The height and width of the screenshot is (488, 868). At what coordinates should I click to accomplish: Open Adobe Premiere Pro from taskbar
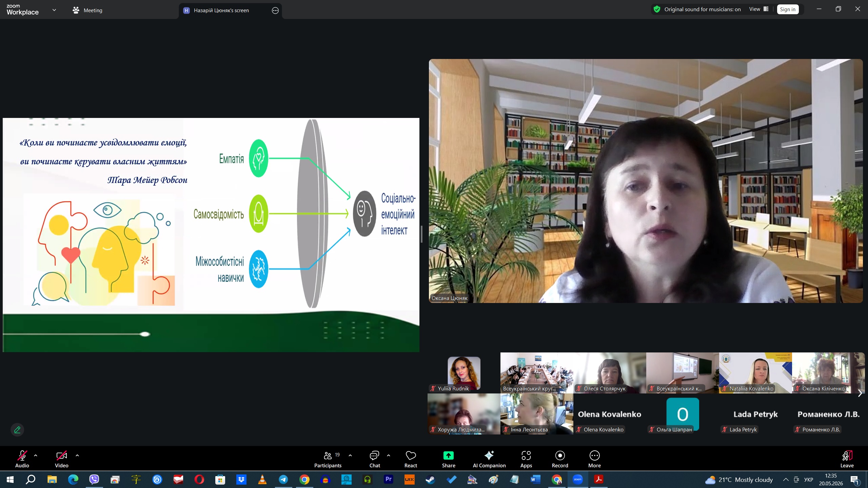coord(388,480)
